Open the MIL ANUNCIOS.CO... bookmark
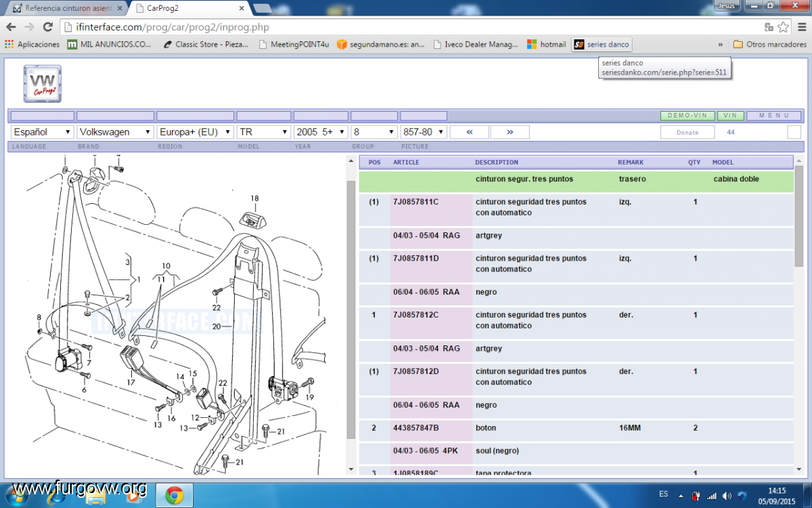The height and width of the screenshot is (508, 812). tap(109, 44)
